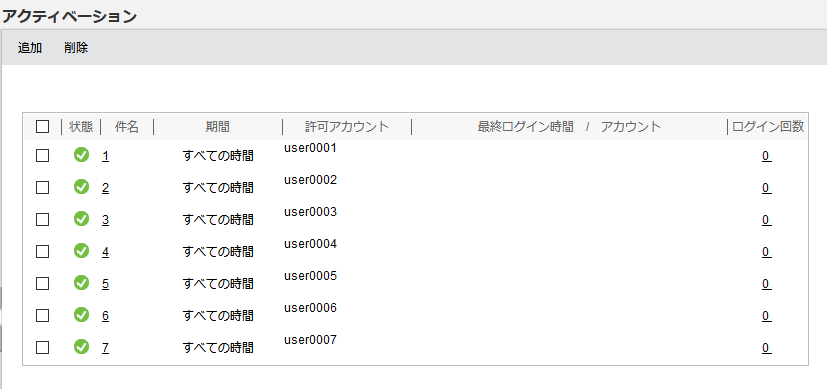Check the checkbox for the user0001 row
The height and width of the screenshot is (389, 827).
pyautogui.click(x=42, y=155)
